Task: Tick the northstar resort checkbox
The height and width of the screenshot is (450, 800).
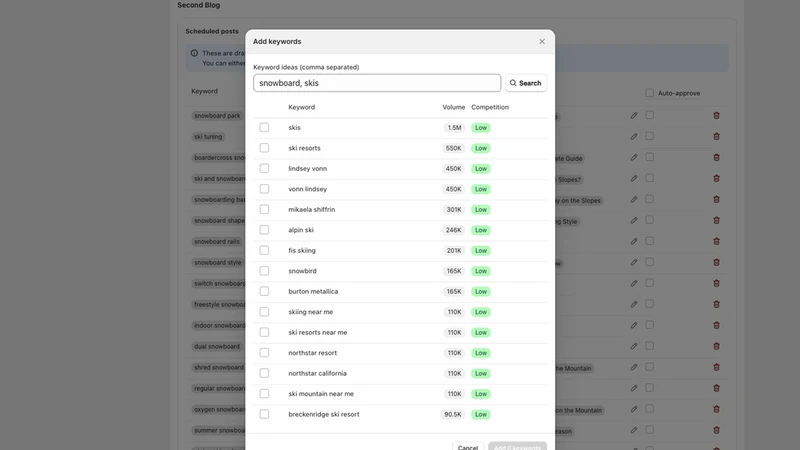Action: (264, 353)
